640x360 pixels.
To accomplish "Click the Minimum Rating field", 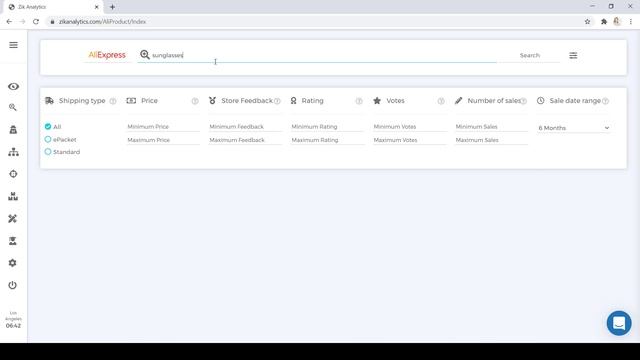I will 327,127.
